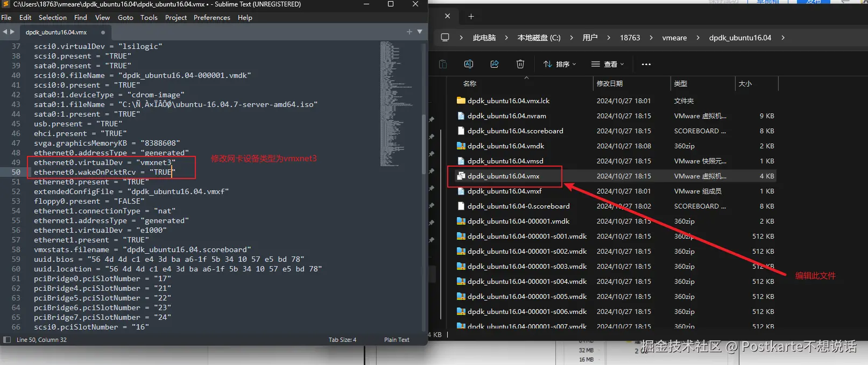
Task: Go to 本地磁盘 (C:) in the breadcrumb
Action: pyautogui.click(x=539, y=38)
